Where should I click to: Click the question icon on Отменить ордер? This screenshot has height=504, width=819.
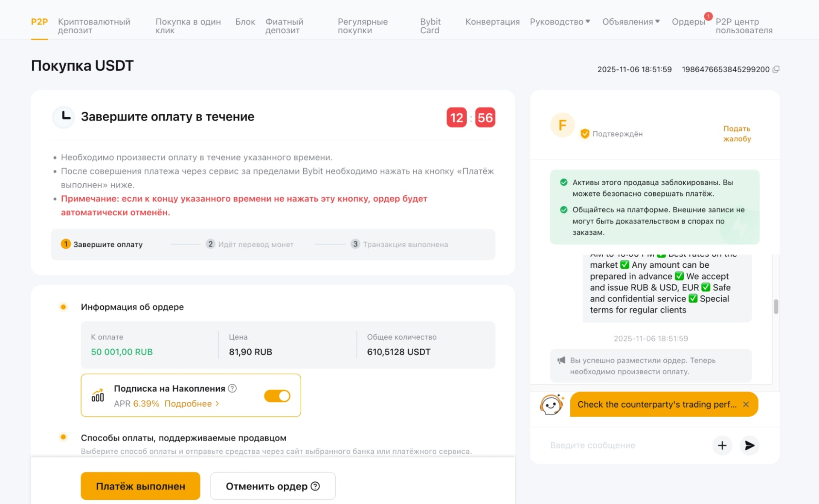(315, 486)
